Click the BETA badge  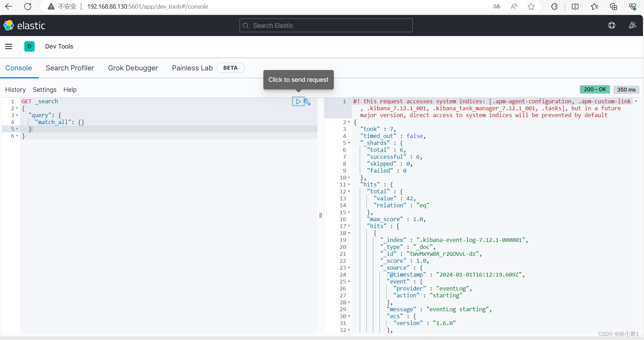point(230,68)
